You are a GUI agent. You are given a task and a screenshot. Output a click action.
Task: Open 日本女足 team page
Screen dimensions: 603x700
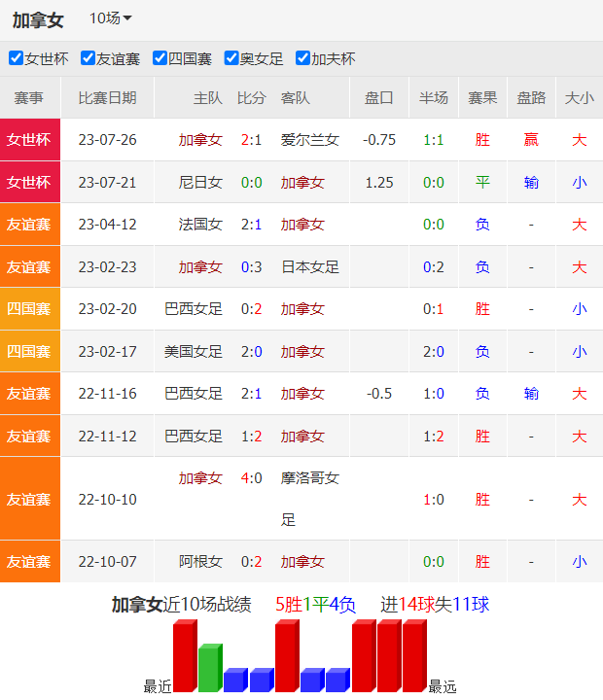coord(309,266)
